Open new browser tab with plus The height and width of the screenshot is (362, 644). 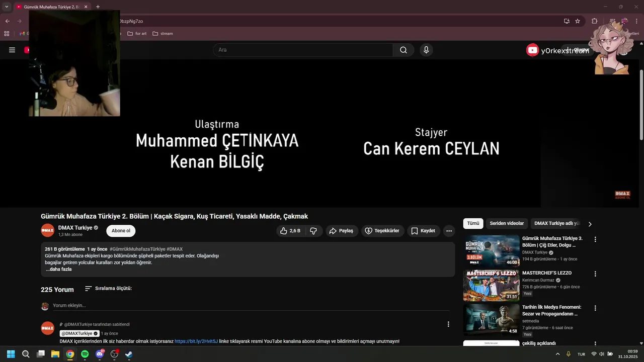click(x=98, y=7)
